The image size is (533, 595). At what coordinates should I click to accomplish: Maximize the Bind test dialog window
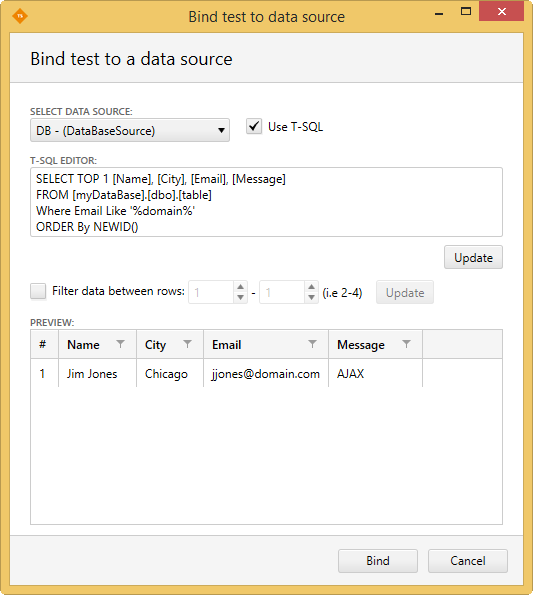[466, 11]
